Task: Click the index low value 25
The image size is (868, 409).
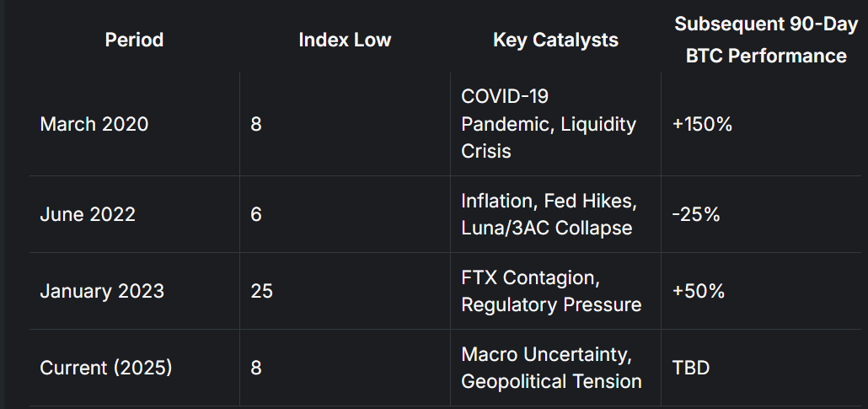Action: pyautogui.click(x=261, y=291)
